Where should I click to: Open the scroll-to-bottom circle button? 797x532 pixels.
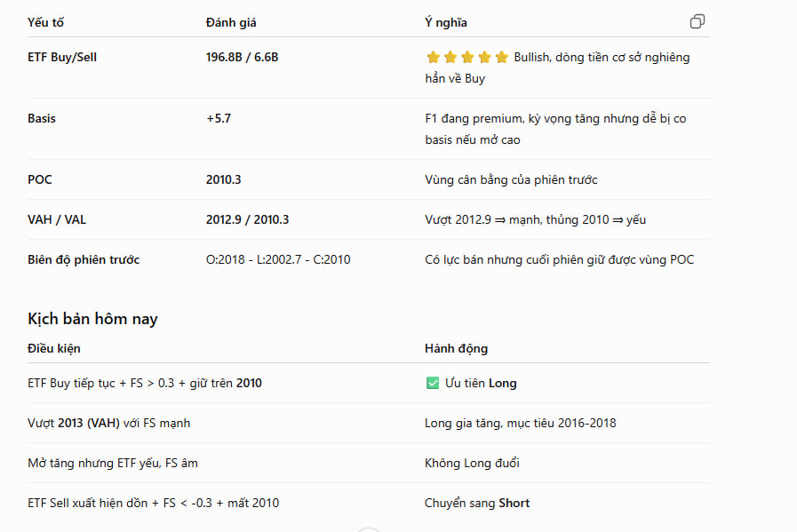(x=369, y=529)
